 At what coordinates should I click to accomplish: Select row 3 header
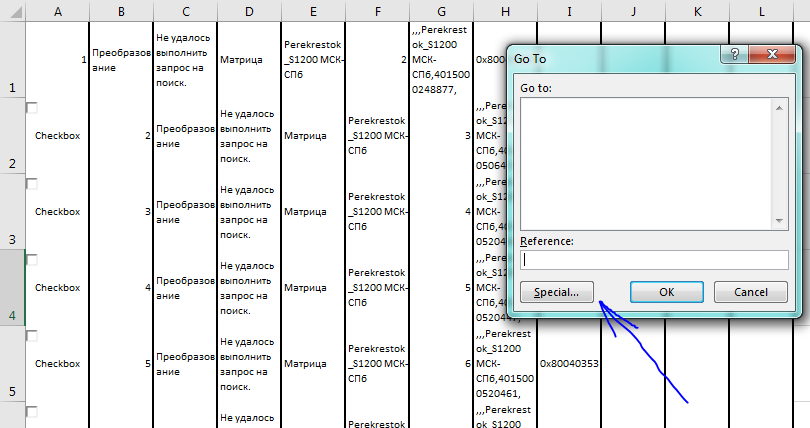[x=12, y=211]
